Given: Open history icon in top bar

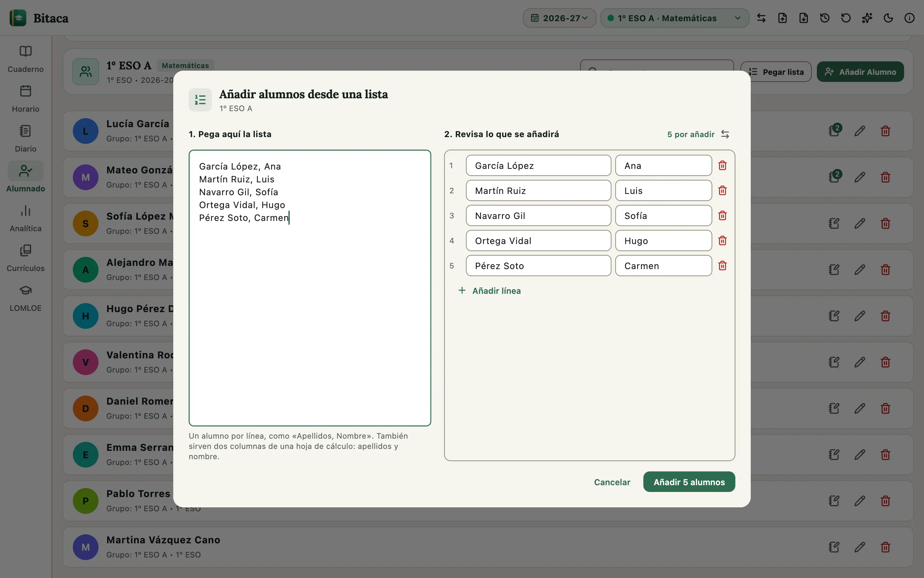Looking at the screenshot, I should point(825,18).
